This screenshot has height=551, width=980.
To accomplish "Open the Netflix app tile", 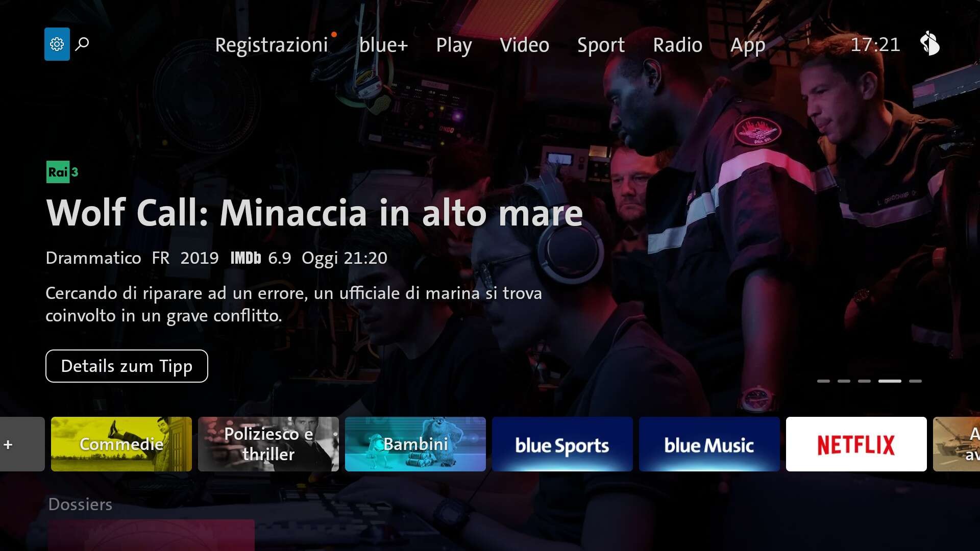I will click(856, 444).
